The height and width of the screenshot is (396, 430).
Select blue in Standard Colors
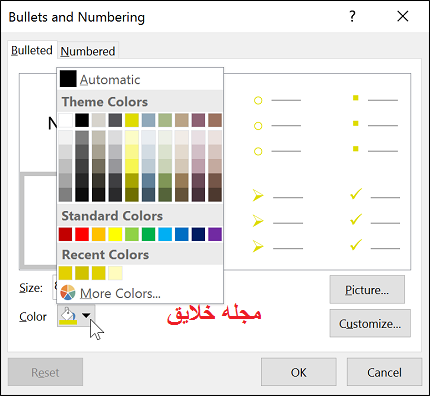[x=182, y=234]
